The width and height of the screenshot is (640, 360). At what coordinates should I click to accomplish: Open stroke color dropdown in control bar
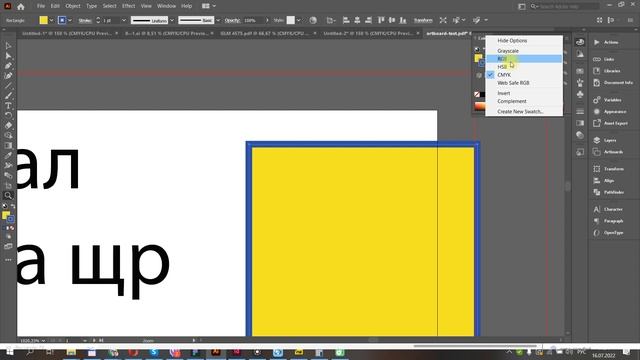pyautogui.click(x=70, y=20)
